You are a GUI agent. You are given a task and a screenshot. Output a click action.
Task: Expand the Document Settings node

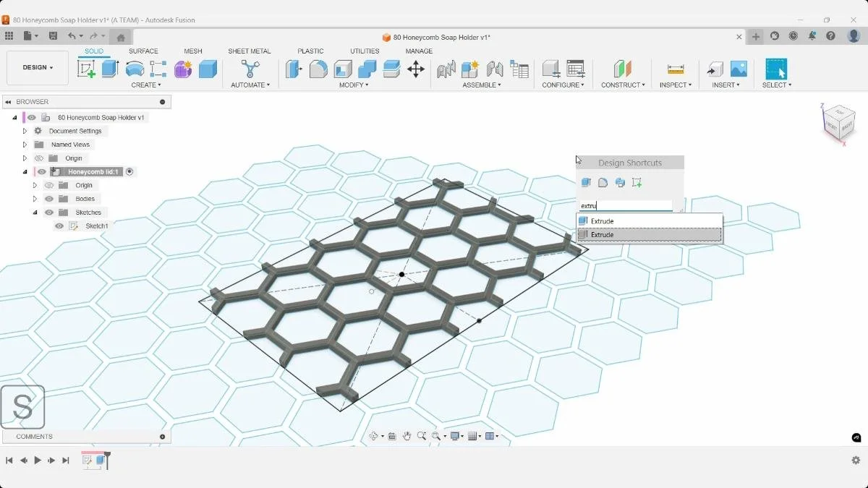click(25, 131)
